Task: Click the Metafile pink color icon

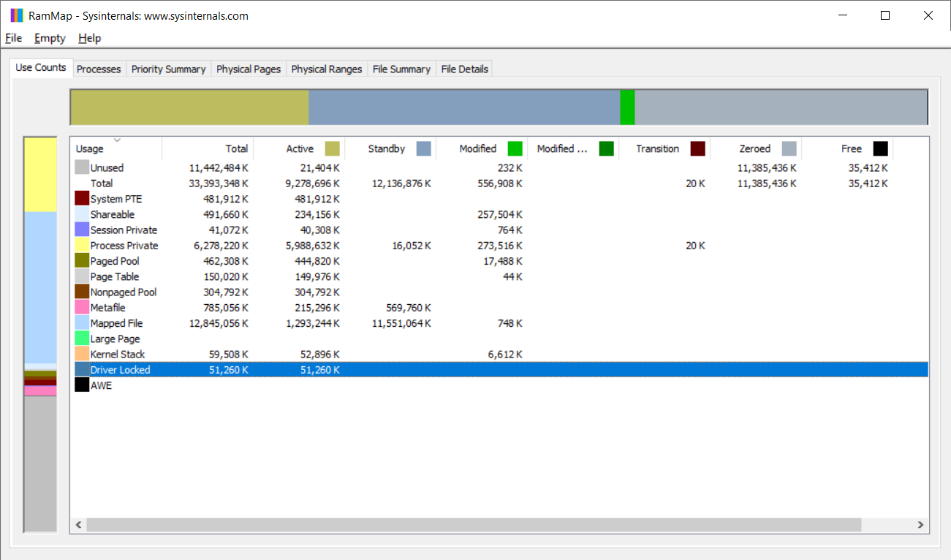Action: [x=82, y=308]
